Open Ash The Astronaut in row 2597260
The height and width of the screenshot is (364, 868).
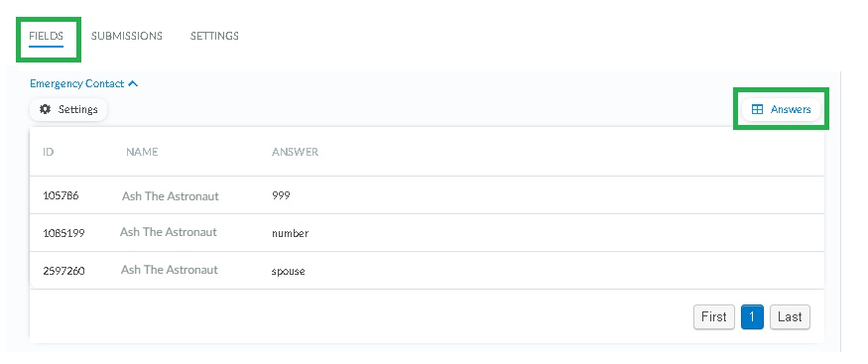(x=170, y=270)
